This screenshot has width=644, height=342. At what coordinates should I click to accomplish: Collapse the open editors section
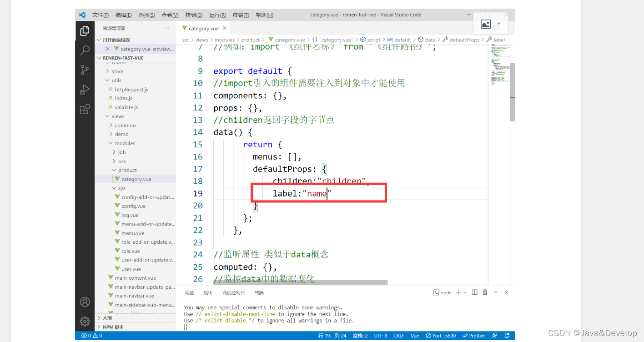[x=99, y=40]
